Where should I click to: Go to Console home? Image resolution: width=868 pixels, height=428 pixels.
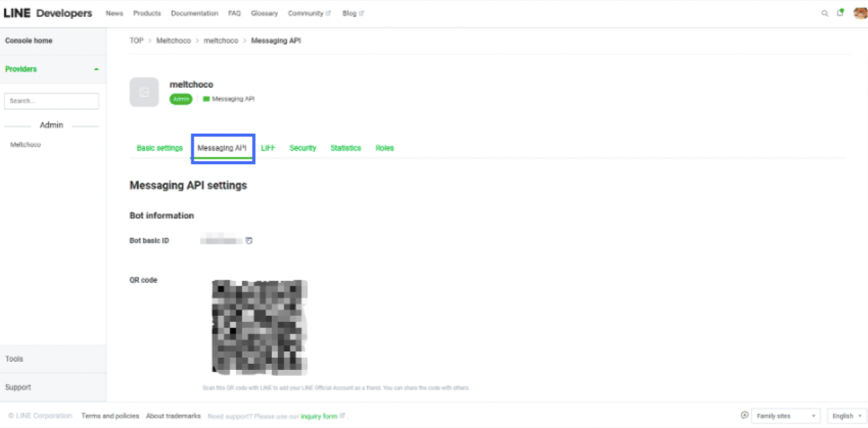[x=29, y=41]
